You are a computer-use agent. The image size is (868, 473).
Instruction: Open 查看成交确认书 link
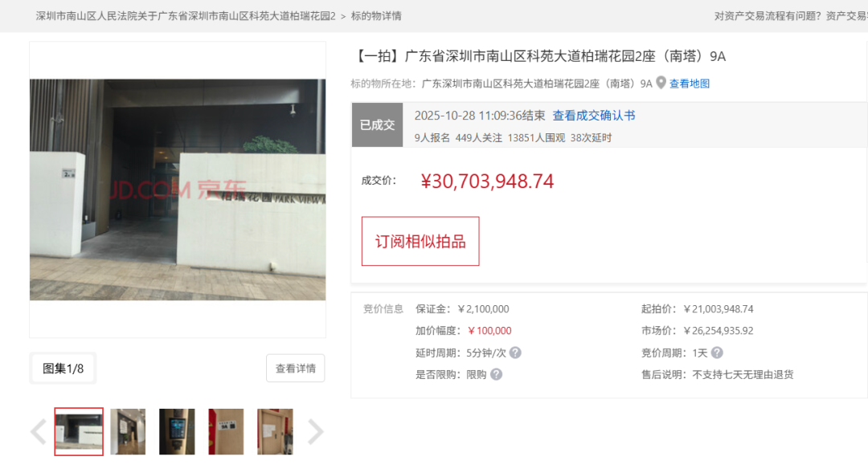[x=593, y=115]
